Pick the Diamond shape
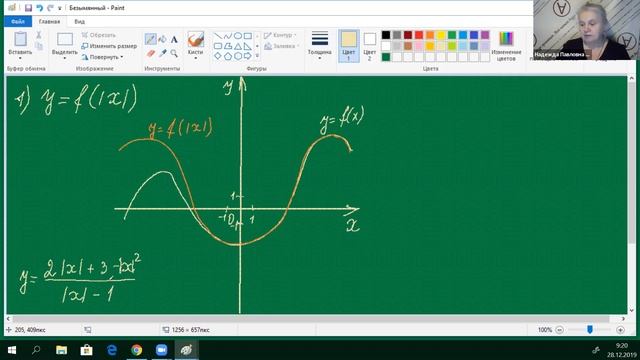Viewport: 640px width, 360px height. coord(218,56)
